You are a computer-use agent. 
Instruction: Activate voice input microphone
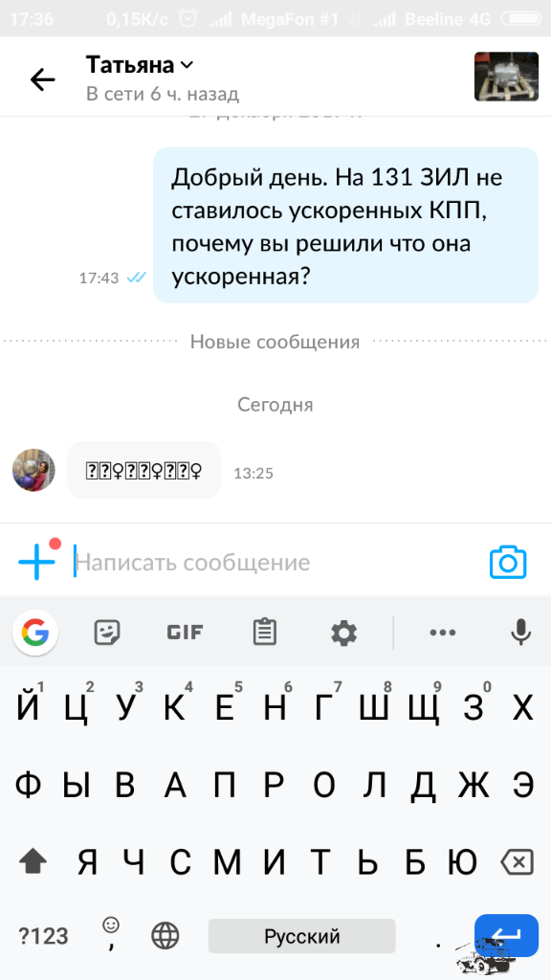[520, 633]
